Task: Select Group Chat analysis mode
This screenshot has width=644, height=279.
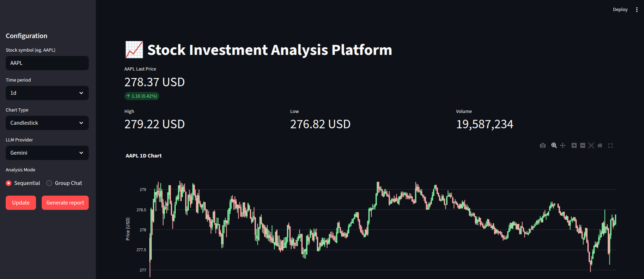Action: (64, 183)
